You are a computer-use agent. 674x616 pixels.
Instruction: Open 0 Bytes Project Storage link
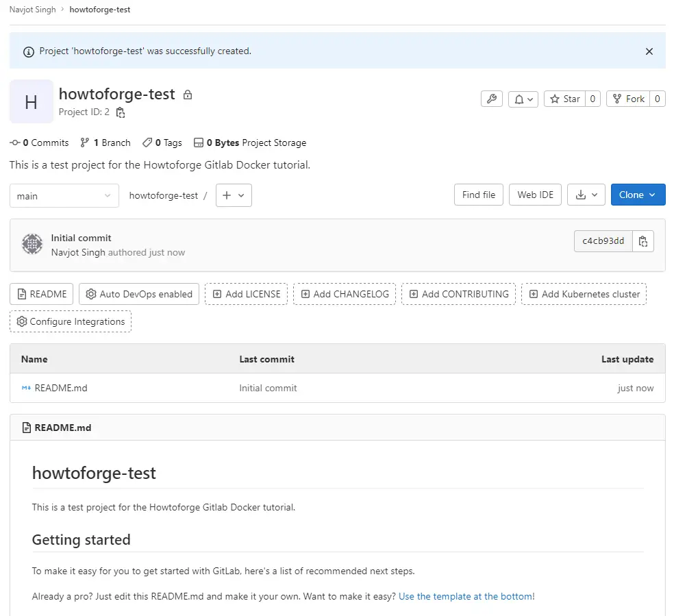point(250,143)
